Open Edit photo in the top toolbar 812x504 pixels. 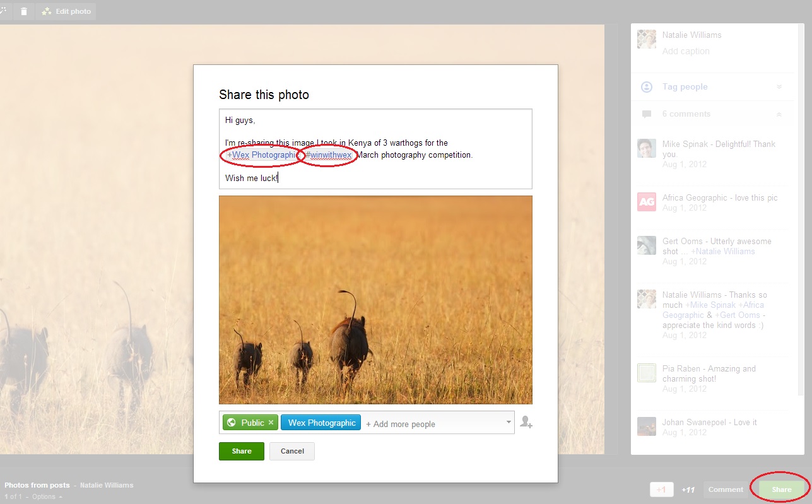pyautogui.click(x=66, y=11)
